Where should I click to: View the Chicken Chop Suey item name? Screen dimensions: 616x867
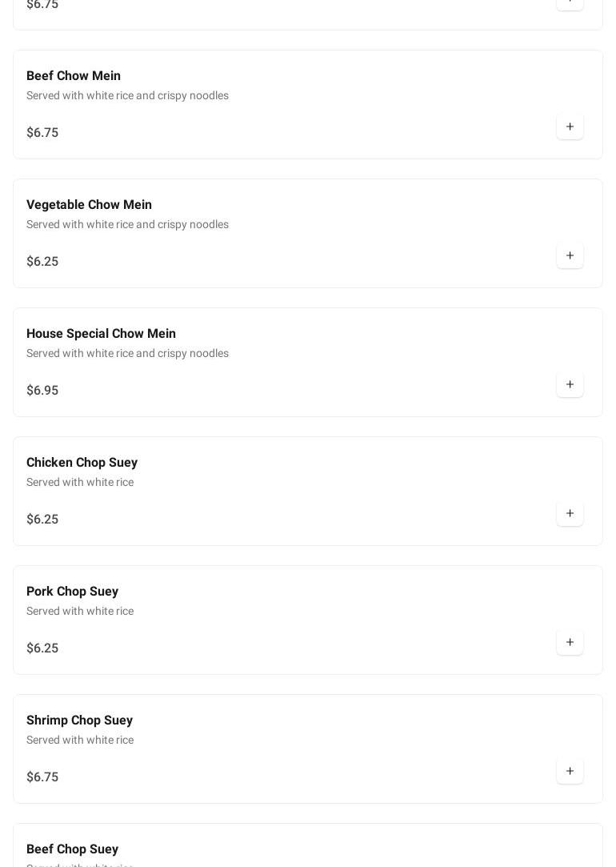82,463
